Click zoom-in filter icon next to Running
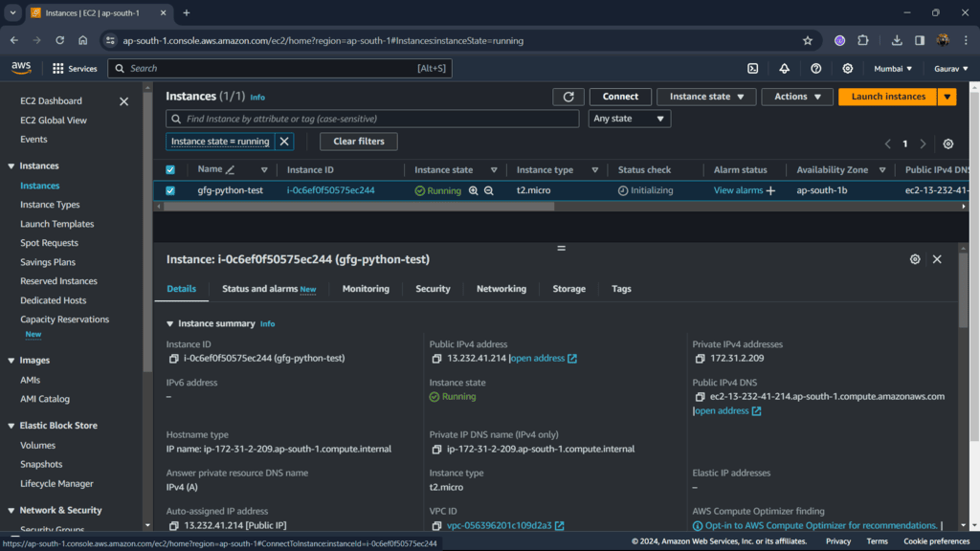 point(473,190)
